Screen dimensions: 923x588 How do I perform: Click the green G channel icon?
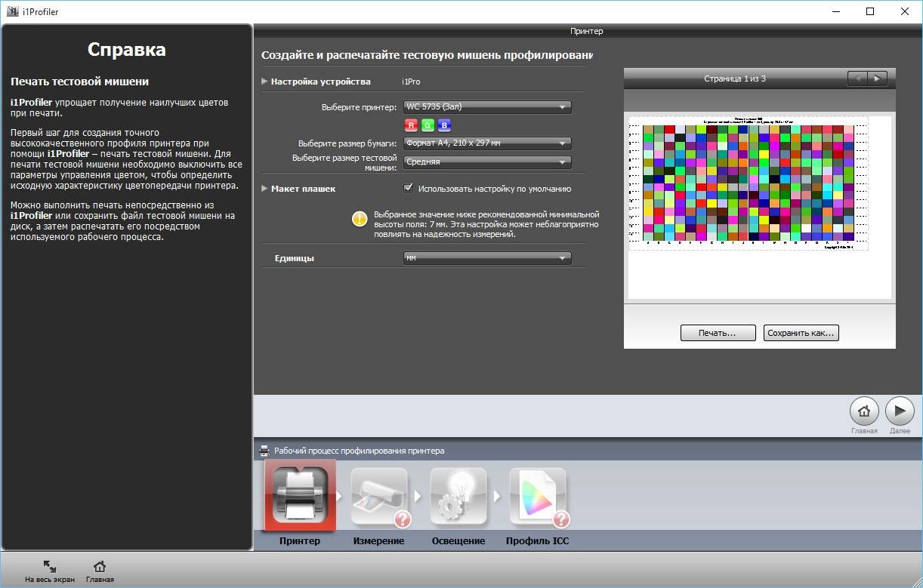coord(428,125)
